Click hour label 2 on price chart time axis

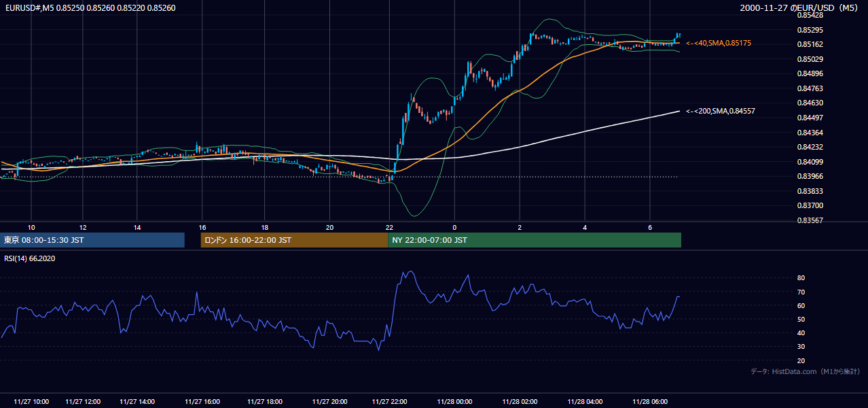(x=520, y=227)
